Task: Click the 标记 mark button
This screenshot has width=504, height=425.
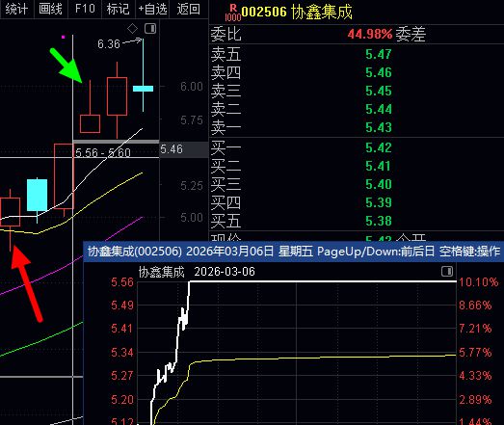Action: (118, 9)
